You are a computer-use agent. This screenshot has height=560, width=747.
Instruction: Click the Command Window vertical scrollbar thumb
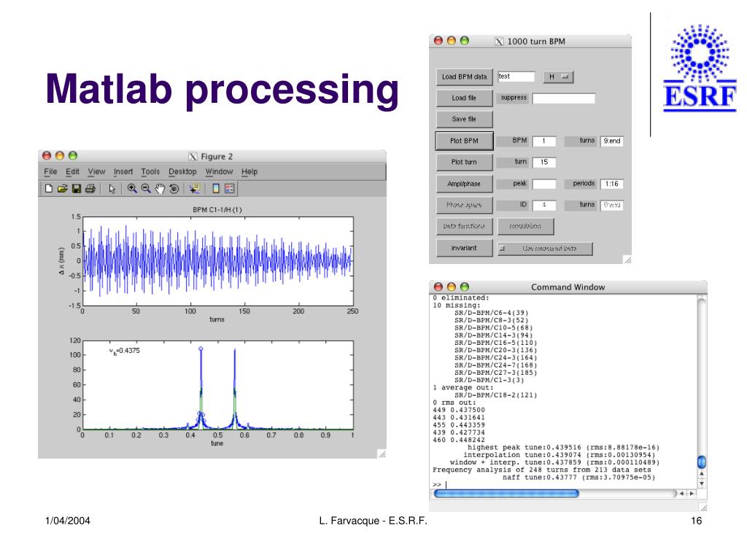click(702, 462)
